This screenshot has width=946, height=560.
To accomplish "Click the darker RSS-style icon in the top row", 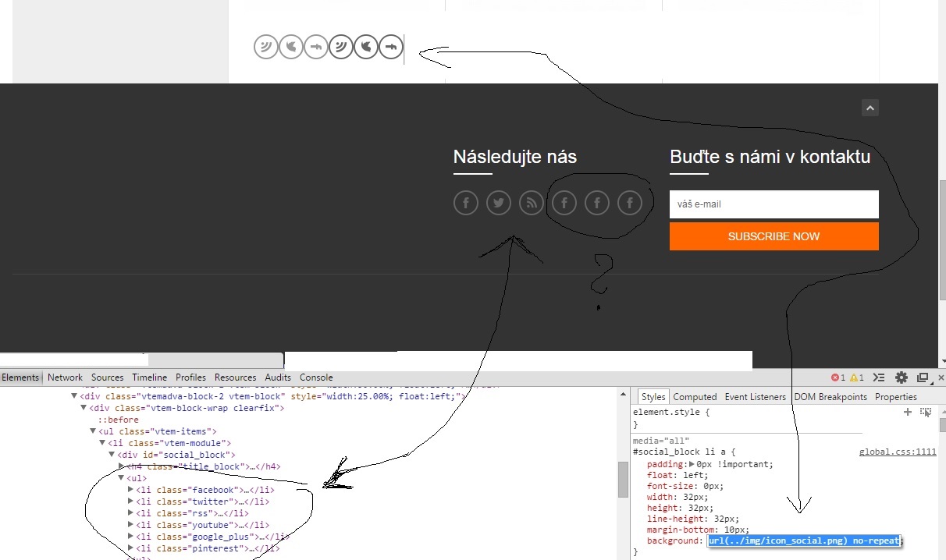I will pos(341,47).
